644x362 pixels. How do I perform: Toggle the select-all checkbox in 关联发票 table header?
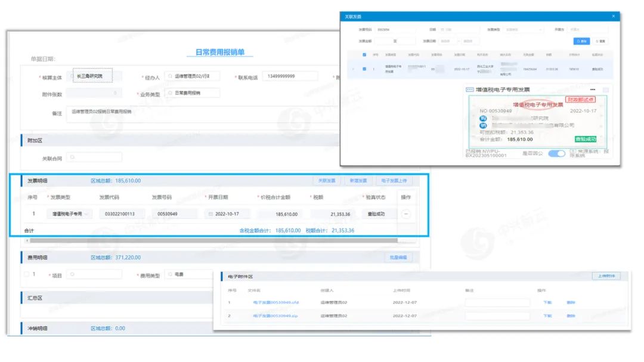pyautogui.click(x=364, y=55)
